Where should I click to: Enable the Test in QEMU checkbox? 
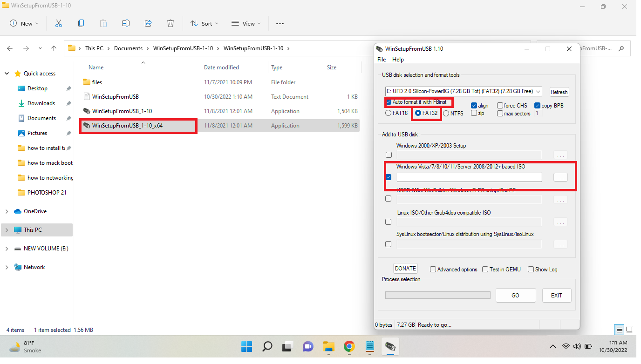point(485,270)
